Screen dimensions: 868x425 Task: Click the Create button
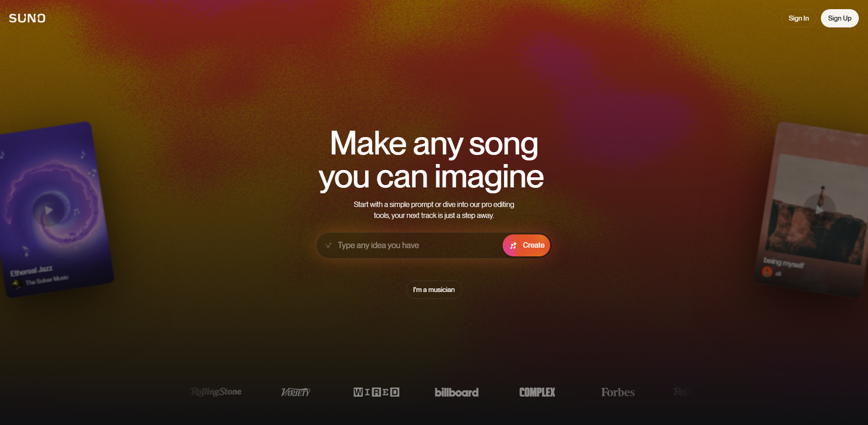(526, 245)
